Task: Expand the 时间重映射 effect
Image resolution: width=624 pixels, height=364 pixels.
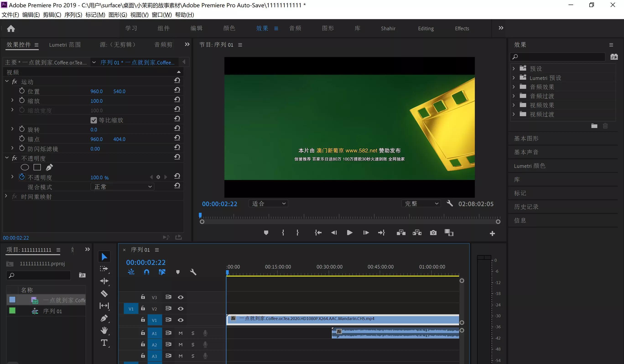Action: pyautogui.click(x=6, y=196)
